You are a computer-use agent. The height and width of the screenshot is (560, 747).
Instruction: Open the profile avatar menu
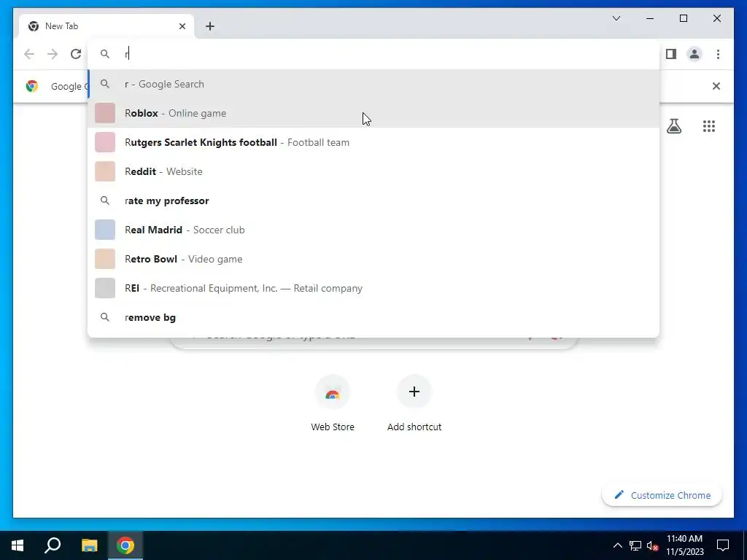(694, 54)
